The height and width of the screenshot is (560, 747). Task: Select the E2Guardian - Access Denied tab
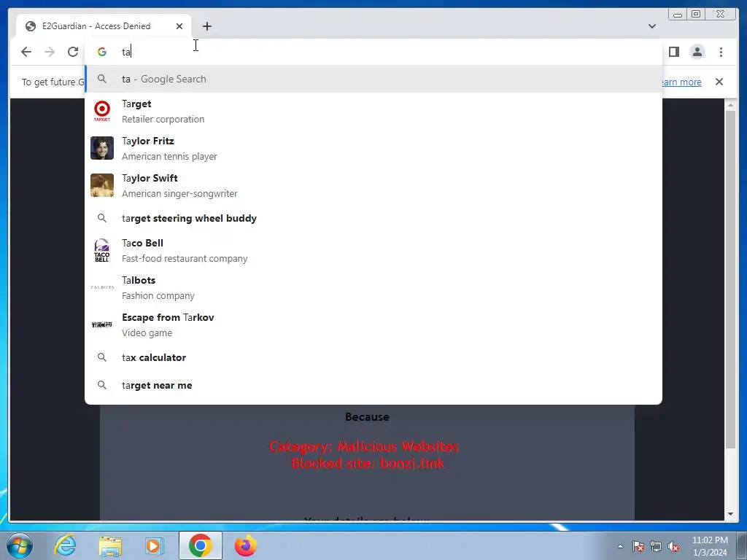click(x=104, y=26)
